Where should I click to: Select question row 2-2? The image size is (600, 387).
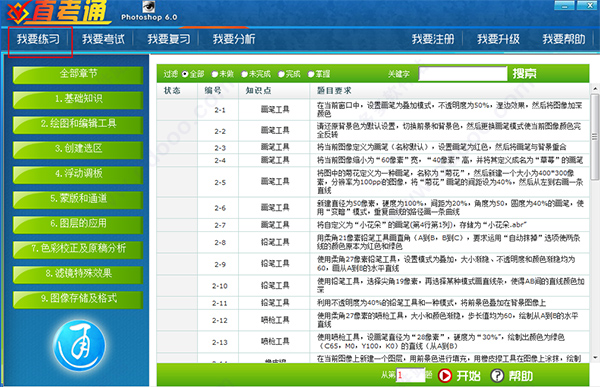[x=373, y=131]
